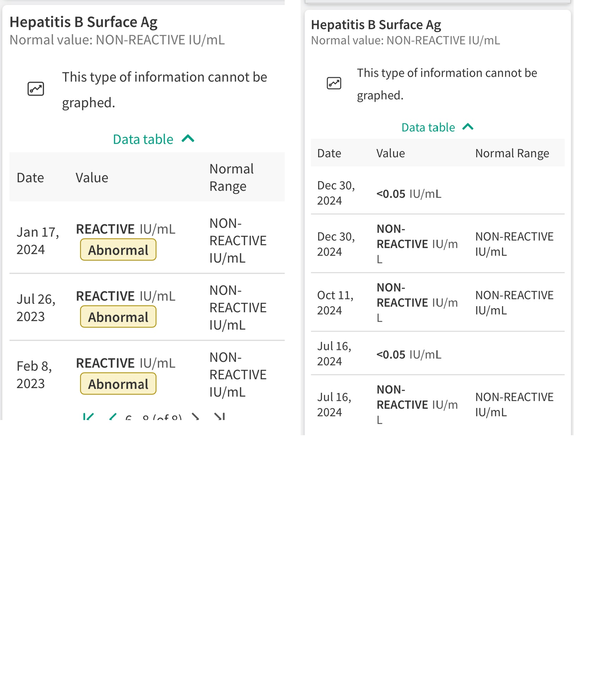The height and width of the screenshot is (681, 616).
Task: Click the '<0.05 IU/mL' value for Dec 30, 2024
Action: (x=409, y=194)
